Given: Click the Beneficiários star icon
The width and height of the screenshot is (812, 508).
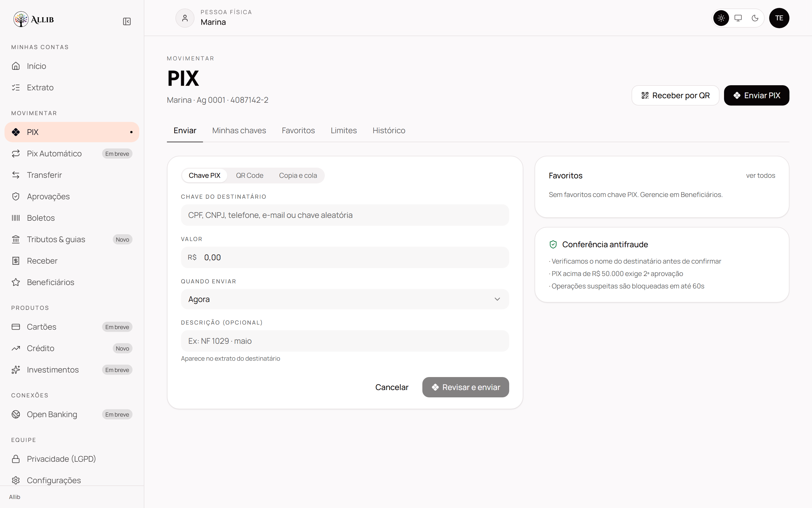Looking at the screenshot, I should 16,282.
